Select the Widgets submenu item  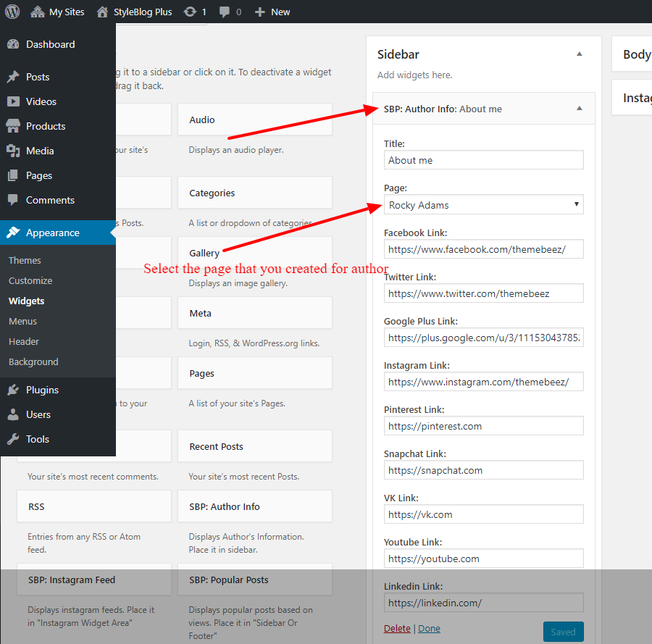(26, 301)
